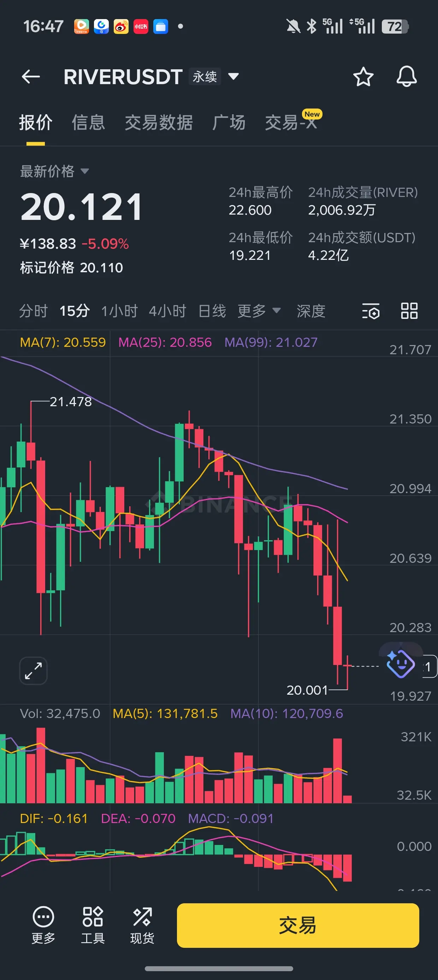
Task: Tap the muted notifications status icon
Action: pyautogui.click(x=293, y=27)
